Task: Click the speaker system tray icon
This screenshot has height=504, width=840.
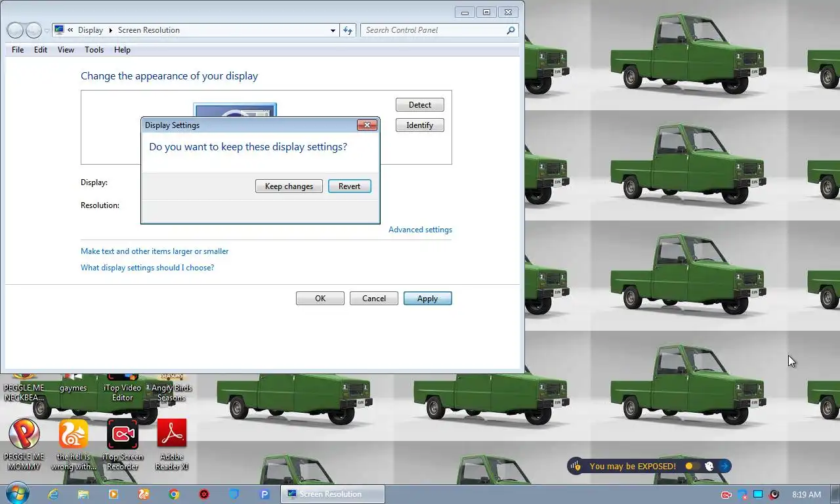Action: coord(774,494)
